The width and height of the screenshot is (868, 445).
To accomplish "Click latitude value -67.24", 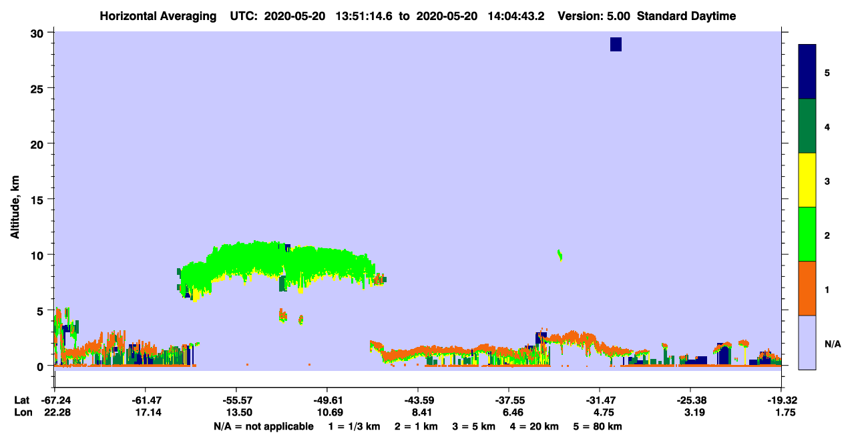I will click(x=55, y=400).
